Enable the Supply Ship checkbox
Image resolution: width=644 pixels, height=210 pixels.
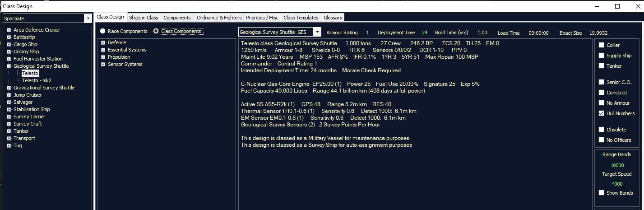601,56
